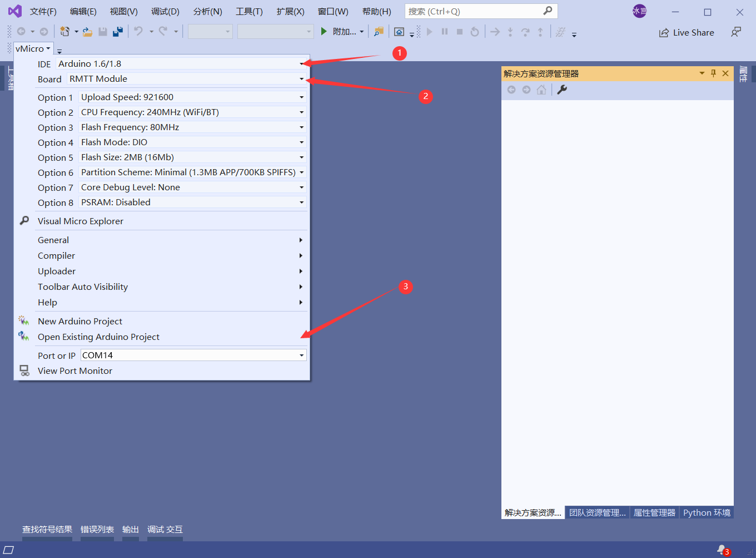
Task: Click the Live Share button
Action: pyautogui.click(x=687, y=32)
